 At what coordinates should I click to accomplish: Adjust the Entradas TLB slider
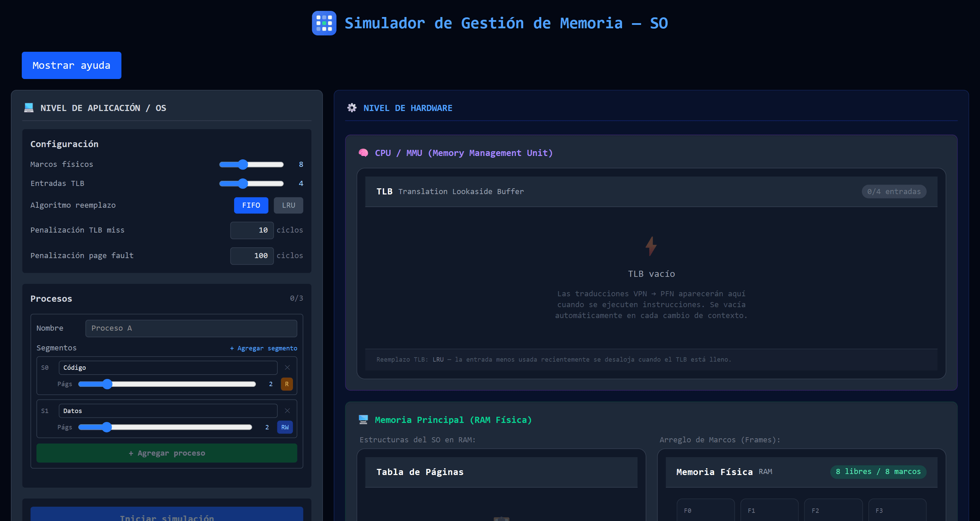point(251,184)
